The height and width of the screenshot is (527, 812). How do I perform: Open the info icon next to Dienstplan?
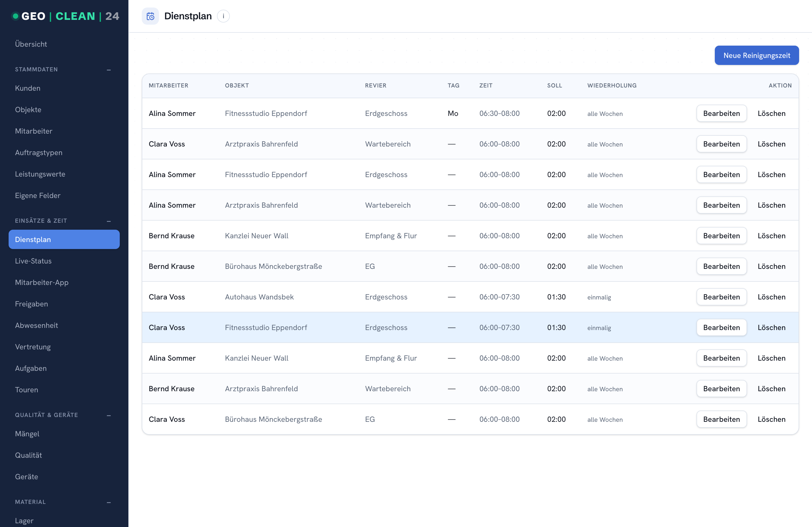coord(223,16)
